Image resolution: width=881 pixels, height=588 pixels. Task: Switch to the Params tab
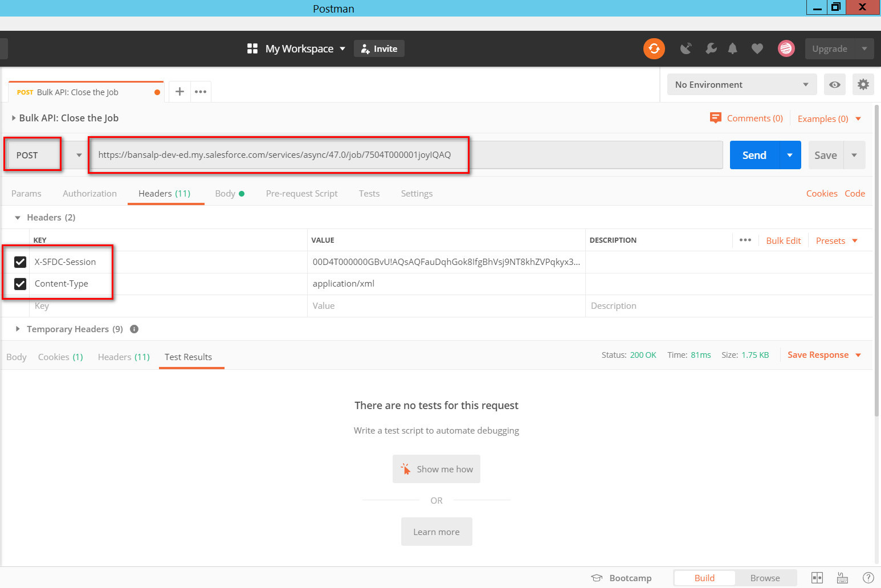[x=26, y=193]
